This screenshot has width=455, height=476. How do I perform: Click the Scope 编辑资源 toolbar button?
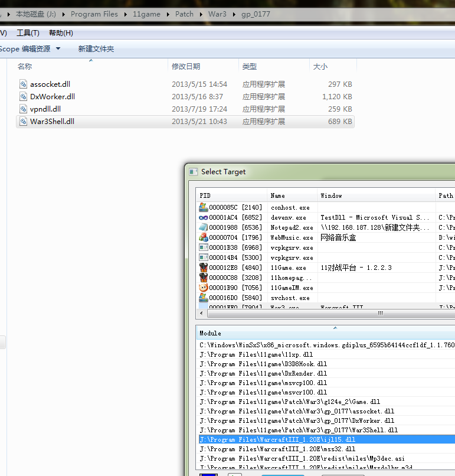(x=25, y=49)
